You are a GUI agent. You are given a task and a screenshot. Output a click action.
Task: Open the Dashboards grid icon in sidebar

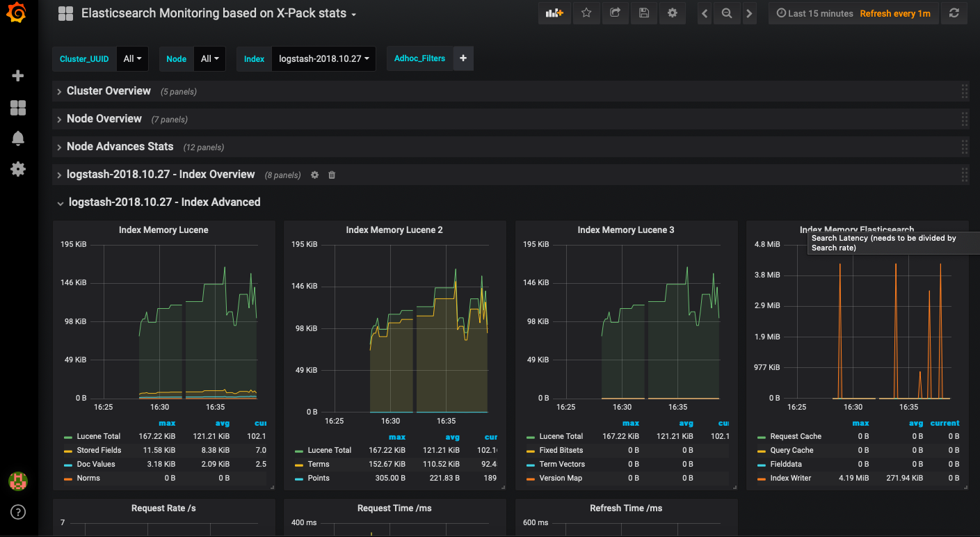[x=18, y=107]
